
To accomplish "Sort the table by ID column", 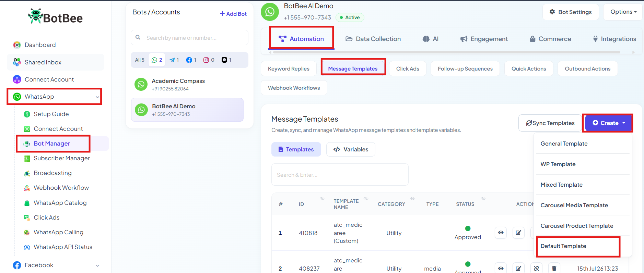I will pyautogui.click(x=322, y=199).
